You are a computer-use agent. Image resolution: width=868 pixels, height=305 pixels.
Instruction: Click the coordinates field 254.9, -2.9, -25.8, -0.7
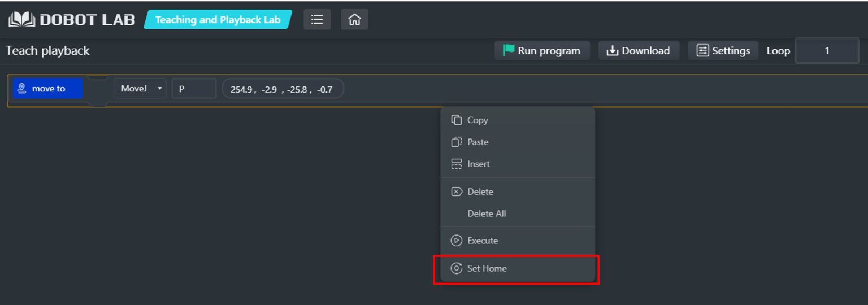[x=282, y=89]
